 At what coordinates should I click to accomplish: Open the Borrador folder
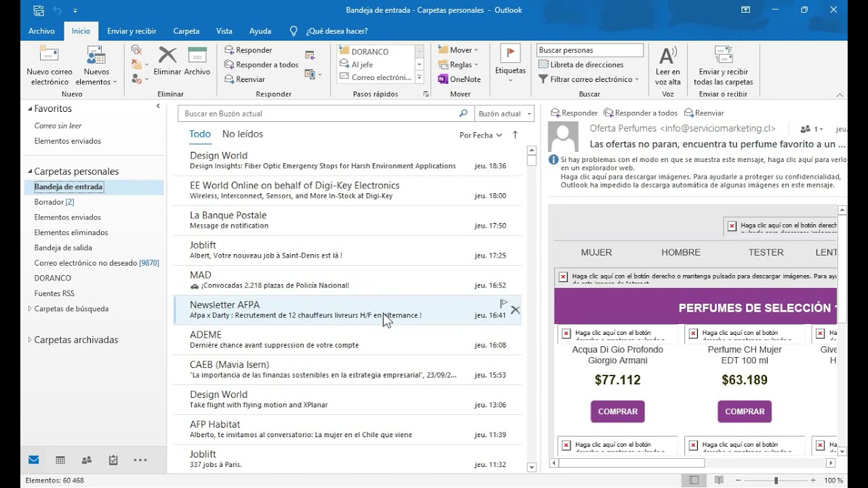pyautogui.click(x=54, y=202)
